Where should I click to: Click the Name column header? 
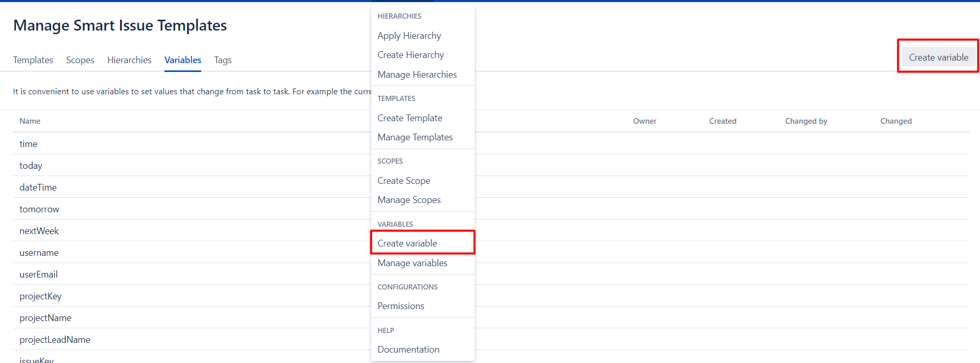(x=30, y=121)
